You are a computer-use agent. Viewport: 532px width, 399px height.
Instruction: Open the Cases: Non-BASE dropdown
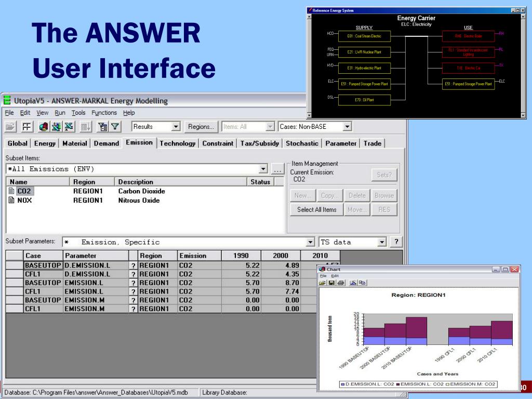click(347, 127)
